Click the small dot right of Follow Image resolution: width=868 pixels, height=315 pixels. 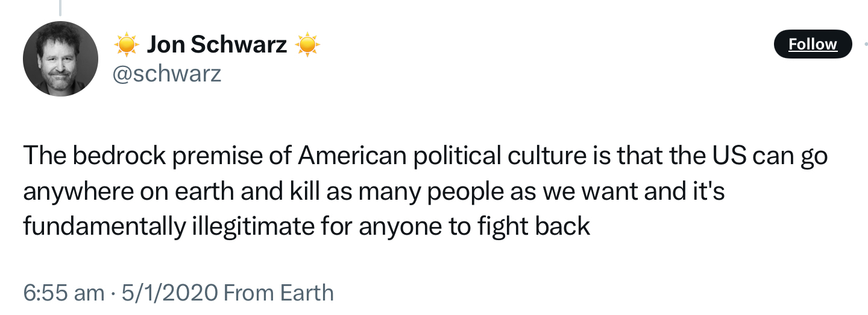866,45
